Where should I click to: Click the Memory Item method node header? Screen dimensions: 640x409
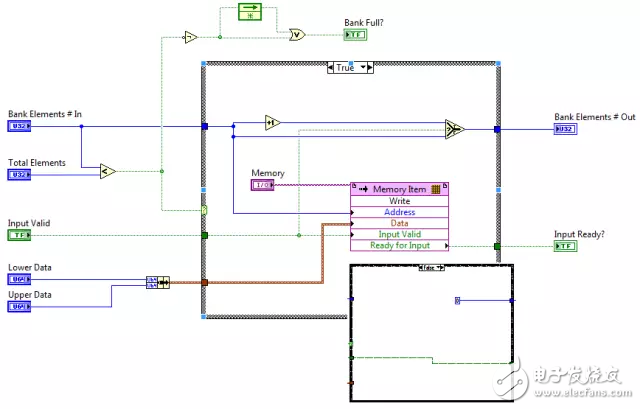tap(399, 189)
